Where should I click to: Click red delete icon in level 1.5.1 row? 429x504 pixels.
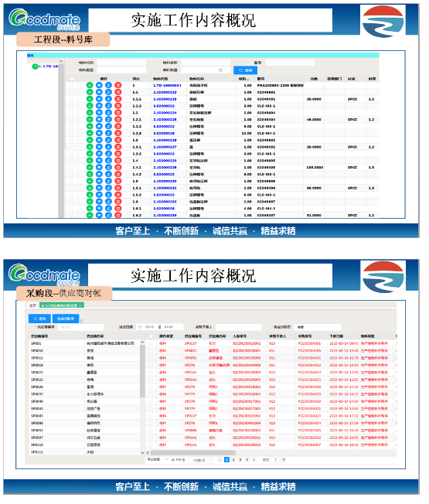coord(118,188)
